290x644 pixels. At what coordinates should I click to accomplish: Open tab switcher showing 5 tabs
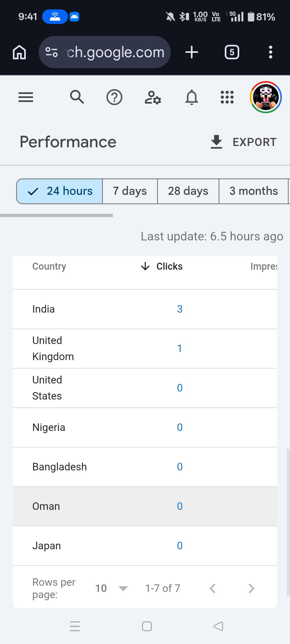click(x=232, y=52)
